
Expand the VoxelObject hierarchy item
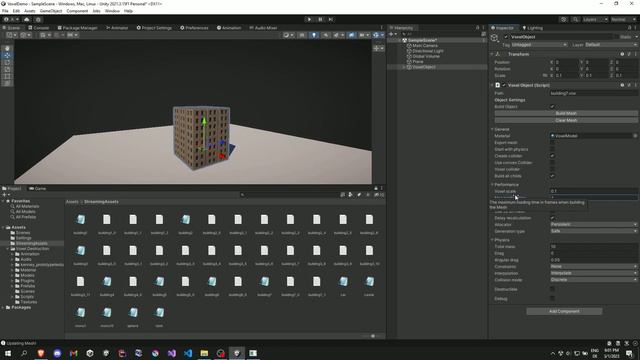[x=404, y=67]
